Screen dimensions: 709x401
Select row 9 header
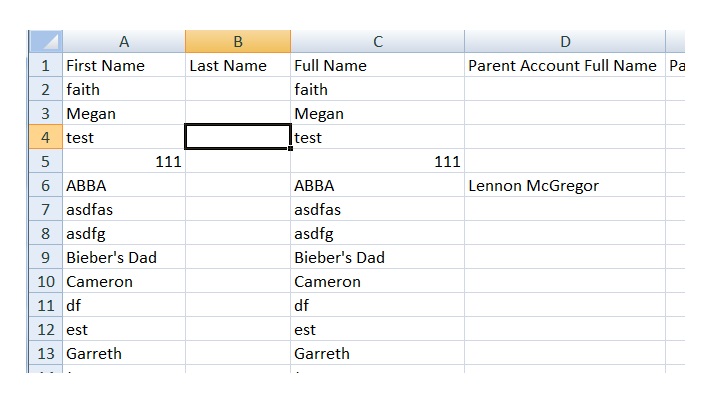click(x=46, y=257)
